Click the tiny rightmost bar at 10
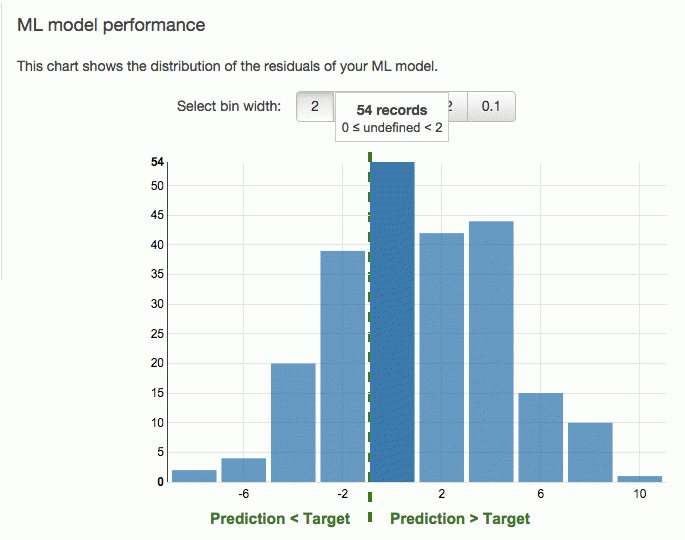Viewport: 685px width, 540px height. 640,479
